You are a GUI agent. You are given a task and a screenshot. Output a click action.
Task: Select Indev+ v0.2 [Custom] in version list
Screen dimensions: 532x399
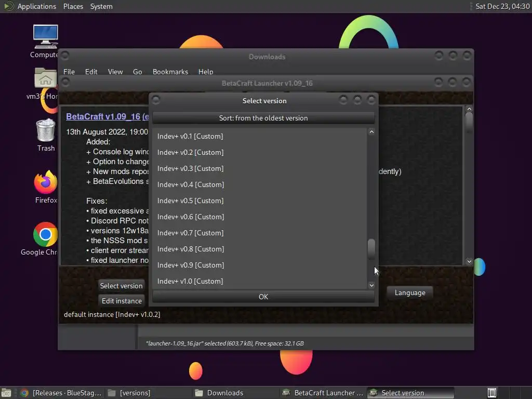click(x=260, y=152)
